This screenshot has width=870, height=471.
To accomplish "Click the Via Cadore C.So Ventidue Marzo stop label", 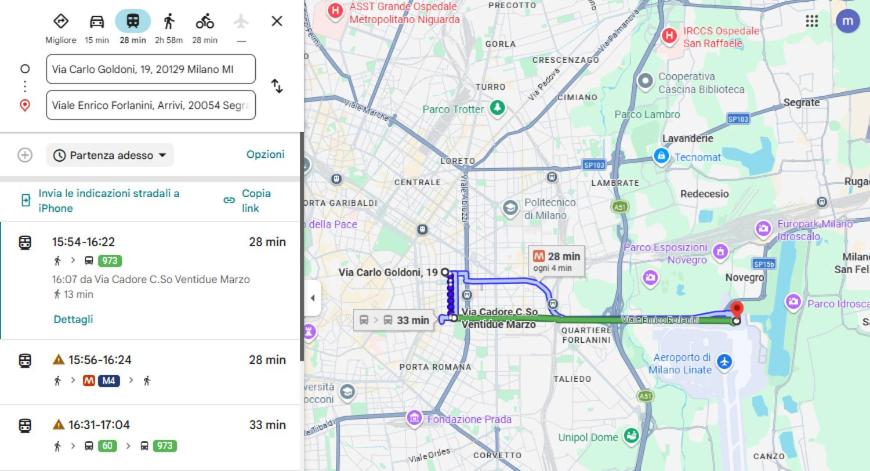I will click(x=499, y=318).
